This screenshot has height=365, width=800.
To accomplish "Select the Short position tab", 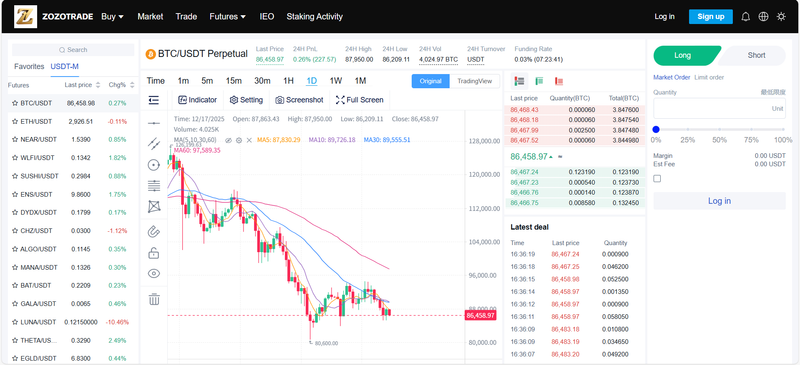I will click(755, 56).
